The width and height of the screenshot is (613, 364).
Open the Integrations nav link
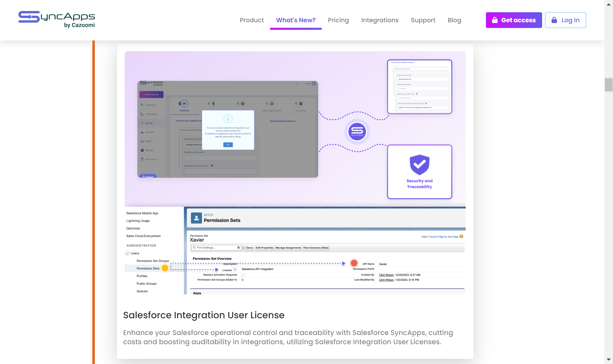click(380, 20)
